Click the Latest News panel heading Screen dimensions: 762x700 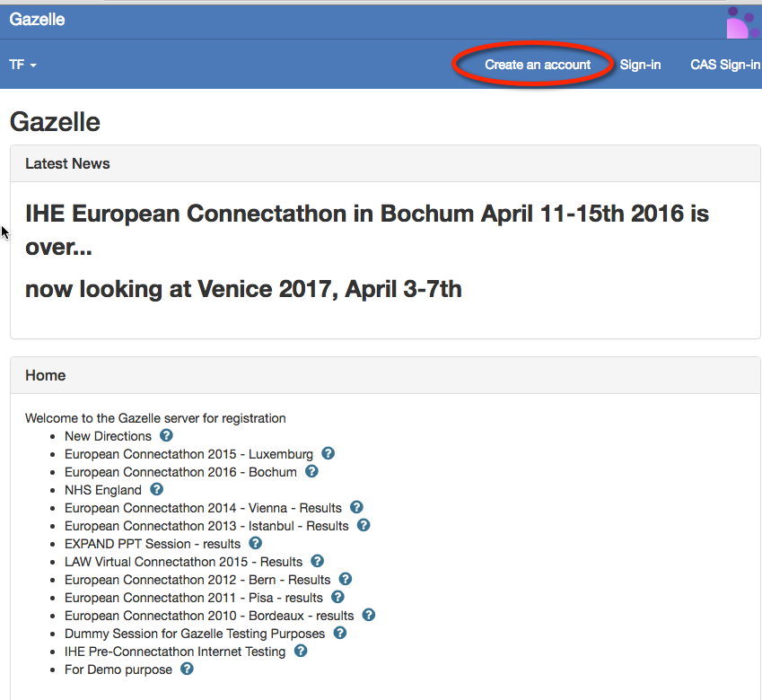67,163
